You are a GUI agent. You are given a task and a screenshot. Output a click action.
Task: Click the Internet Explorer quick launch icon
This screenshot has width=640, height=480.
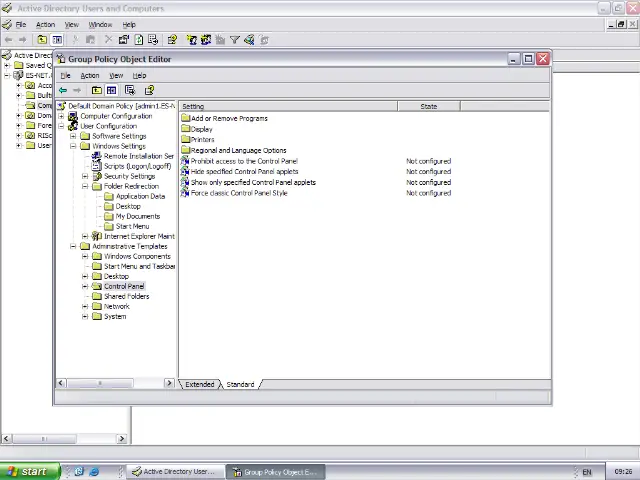94,471
